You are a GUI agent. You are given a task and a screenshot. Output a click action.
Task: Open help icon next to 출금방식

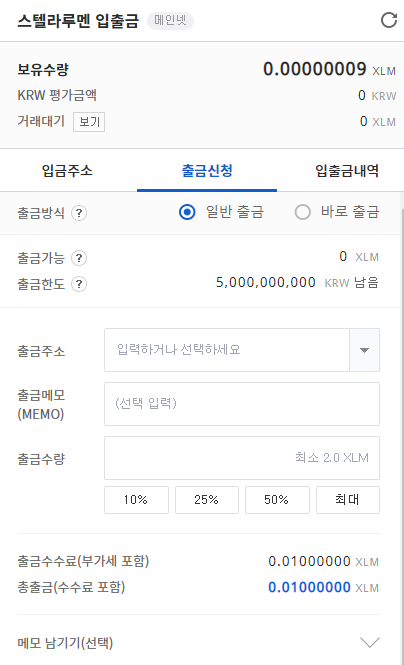tap(79, 213)
